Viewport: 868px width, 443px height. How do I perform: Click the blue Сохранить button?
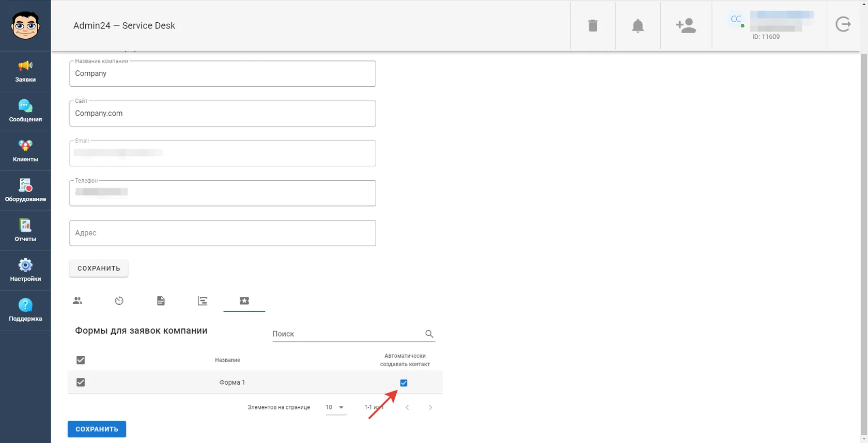[97, 429]
